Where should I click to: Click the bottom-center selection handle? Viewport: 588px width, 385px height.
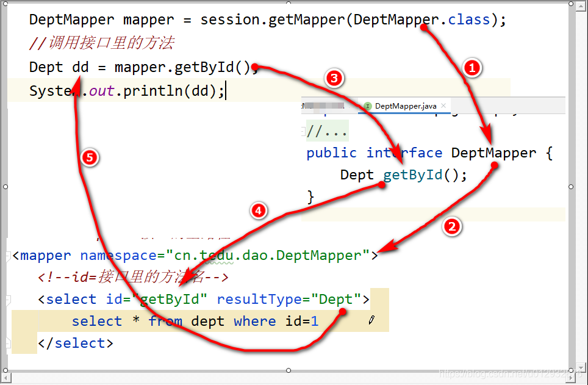click(289, 370)
